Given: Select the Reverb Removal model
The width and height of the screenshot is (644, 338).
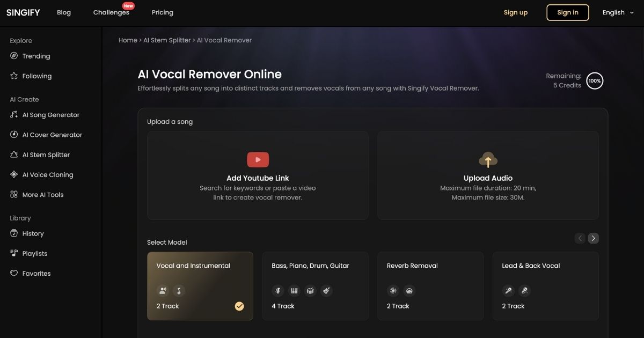Looking at the screenshot, I should [430, 286].
